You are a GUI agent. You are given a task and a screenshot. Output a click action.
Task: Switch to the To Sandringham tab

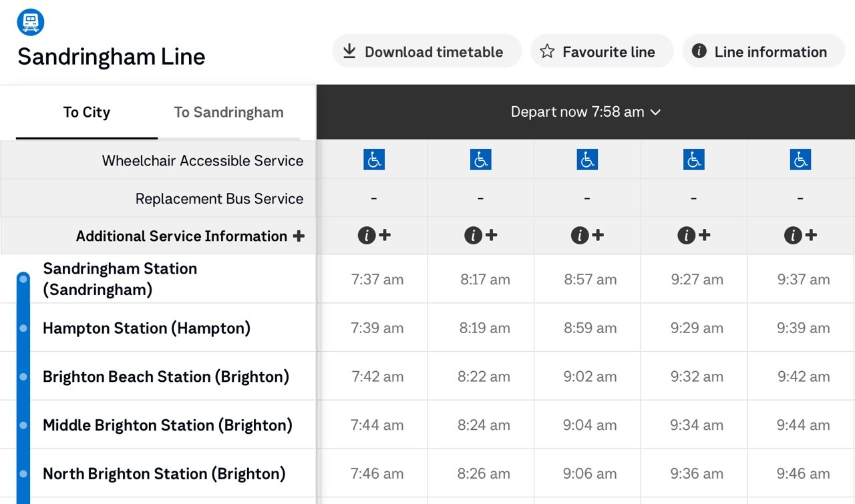click(228, 112)
